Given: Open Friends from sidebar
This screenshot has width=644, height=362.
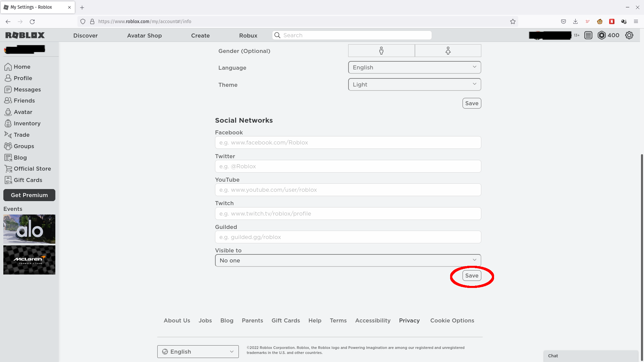Looking at the screenshot, I should (x=20, y=101).
